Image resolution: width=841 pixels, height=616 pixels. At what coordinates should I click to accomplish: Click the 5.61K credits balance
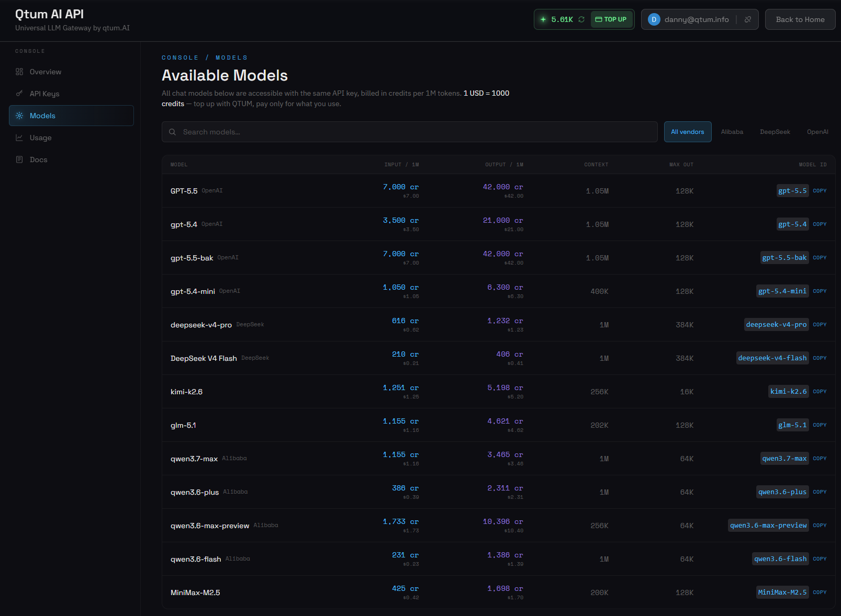point(562,19)
